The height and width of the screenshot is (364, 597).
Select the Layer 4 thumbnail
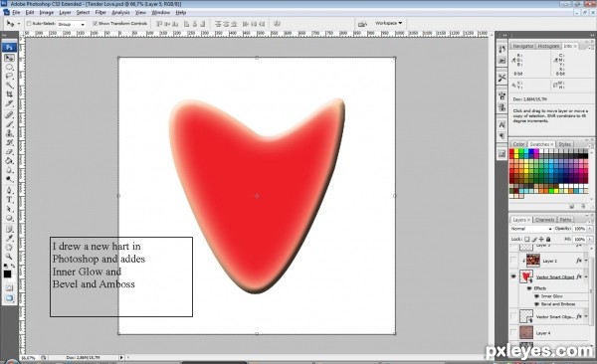526,332
